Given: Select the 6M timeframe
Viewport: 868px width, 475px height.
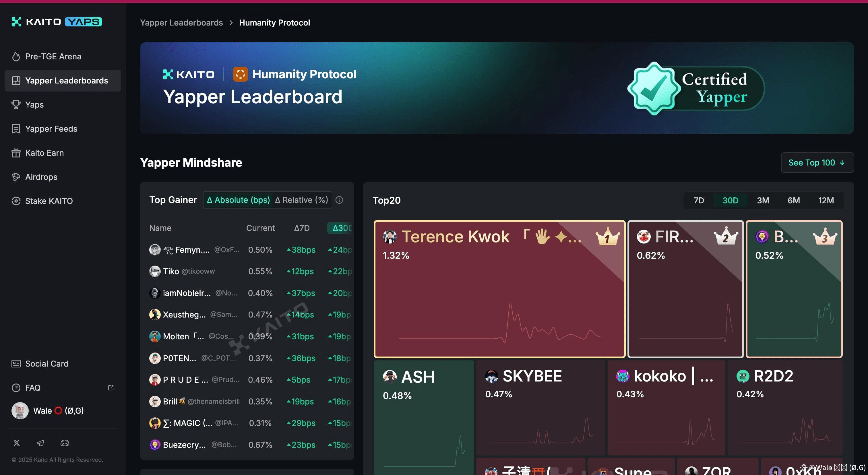Looking at the screenshot, I should click(794, 200).
